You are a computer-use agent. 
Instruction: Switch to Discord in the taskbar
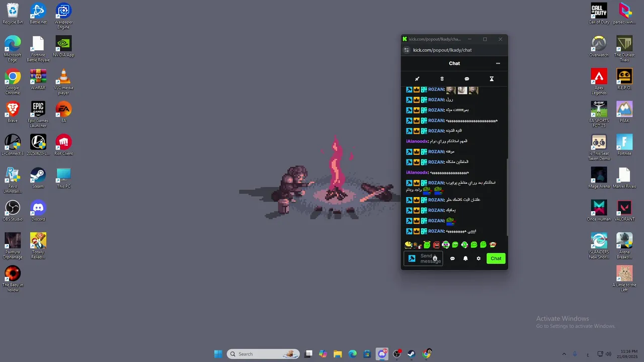382,354
